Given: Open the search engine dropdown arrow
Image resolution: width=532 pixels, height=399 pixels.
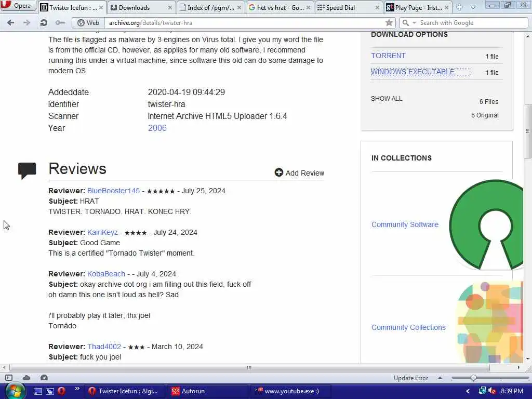Looking at the screenshot, I should click(414, 23).
